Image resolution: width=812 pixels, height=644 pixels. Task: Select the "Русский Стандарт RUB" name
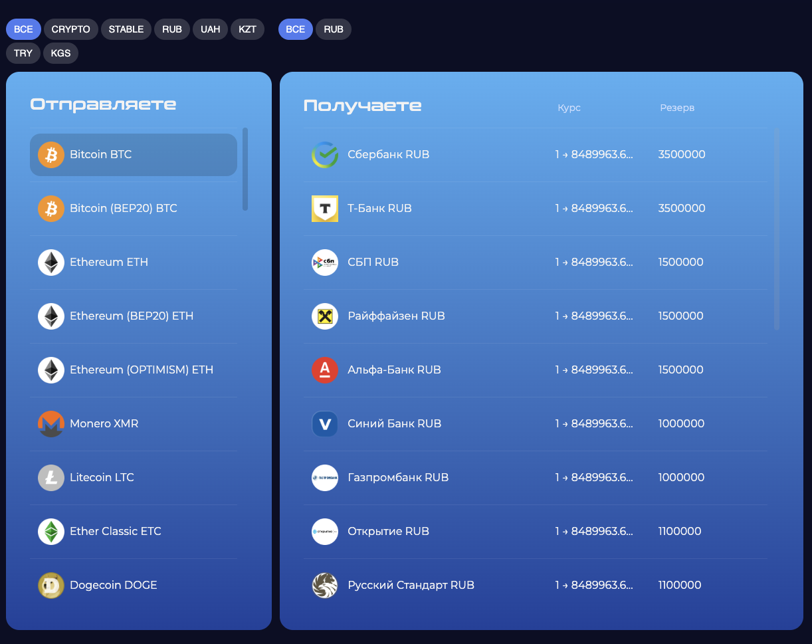[x=411, y=585]
